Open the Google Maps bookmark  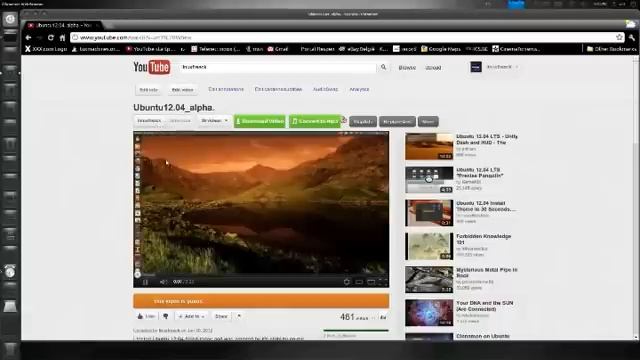point(441,49)
